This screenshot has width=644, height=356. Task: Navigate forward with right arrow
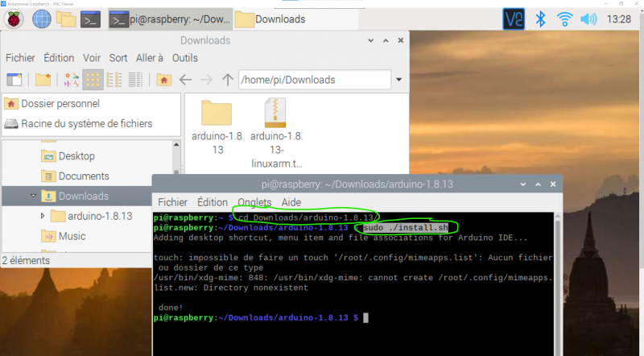pyautogui.click(x=207, y=80)
